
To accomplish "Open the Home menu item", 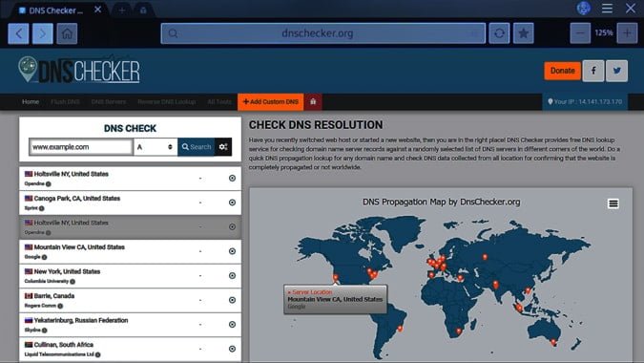I will click(x=31, y=101).
